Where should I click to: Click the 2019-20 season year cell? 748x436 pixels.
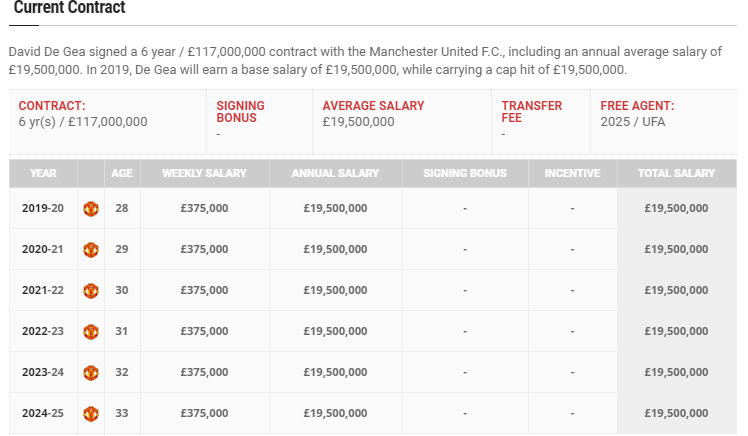coord(43,208)
